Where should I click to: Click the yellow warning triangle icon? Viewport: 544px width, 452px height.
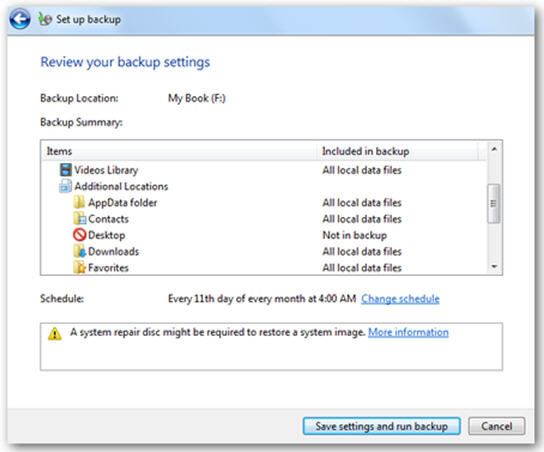point(55,334)
